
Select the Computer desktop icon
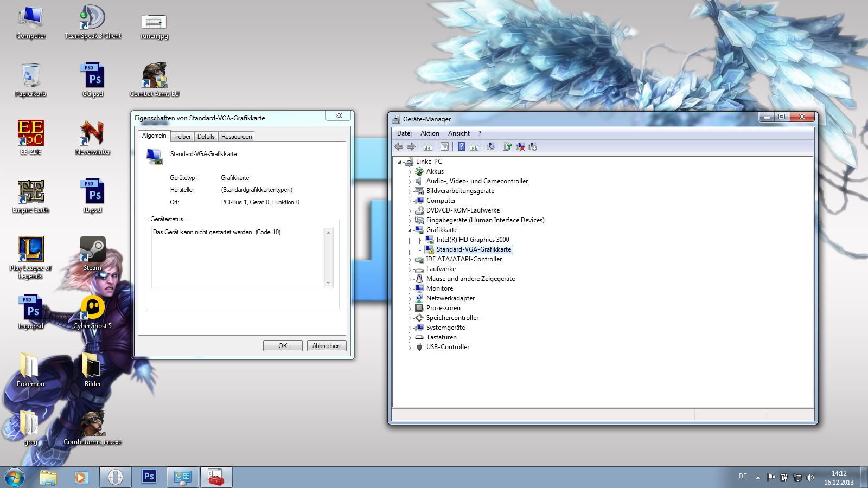point(31,22)
